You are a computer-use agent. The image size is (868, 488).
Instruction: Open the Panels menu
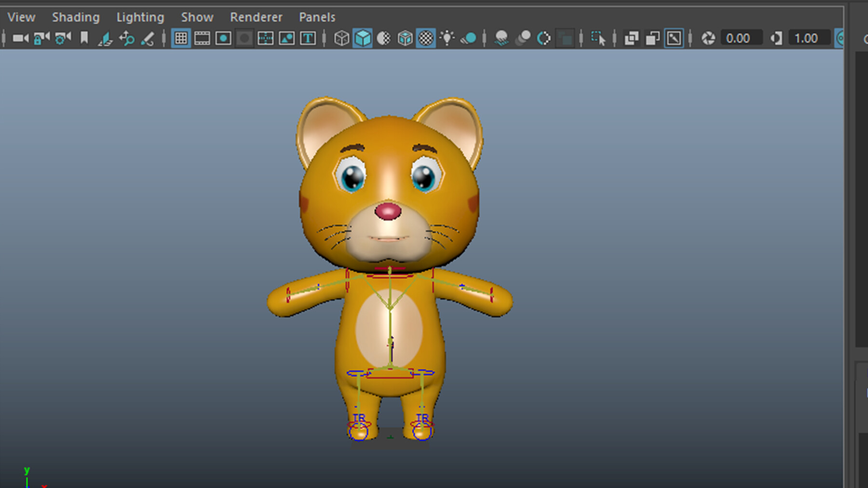317,17
